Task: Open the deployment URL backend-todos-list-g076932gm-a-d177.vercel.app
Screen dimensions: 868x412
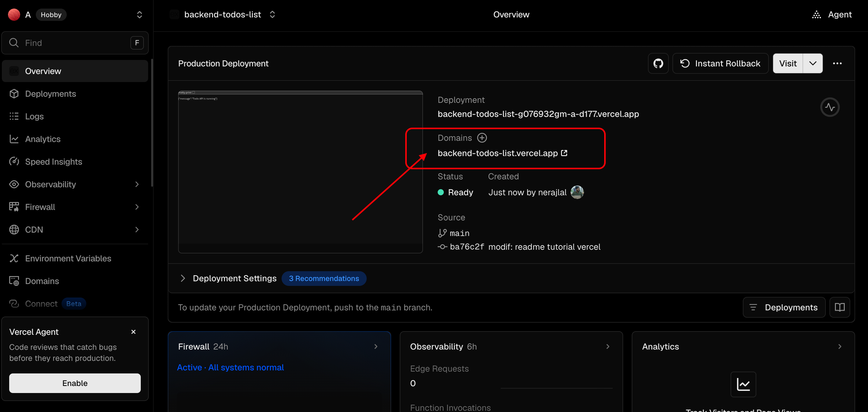Action: pos(538,114)
